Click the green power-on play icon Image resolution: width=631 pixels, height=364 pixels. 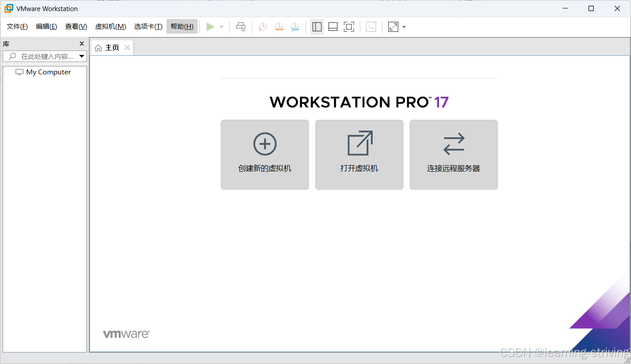pos(210,27)
